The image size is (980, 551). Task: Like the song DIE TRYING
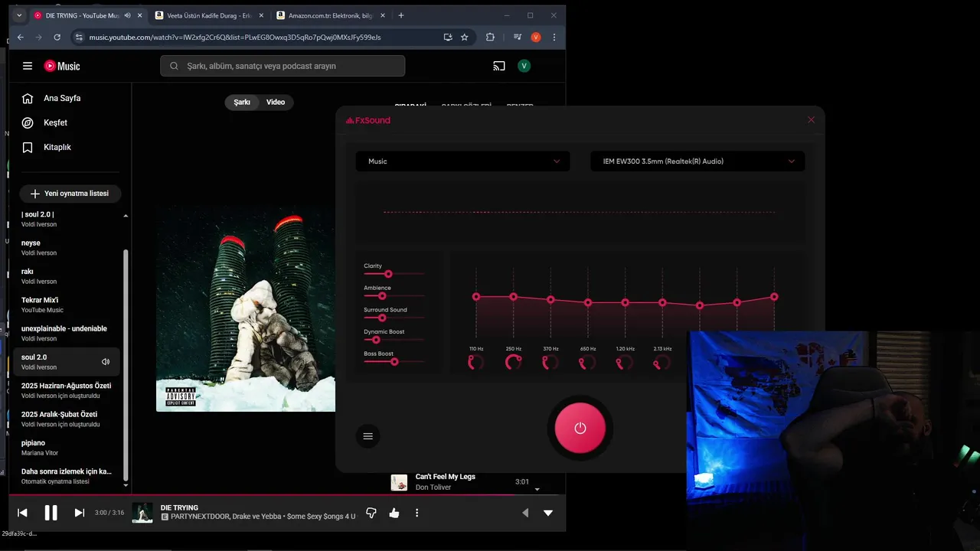394,513
